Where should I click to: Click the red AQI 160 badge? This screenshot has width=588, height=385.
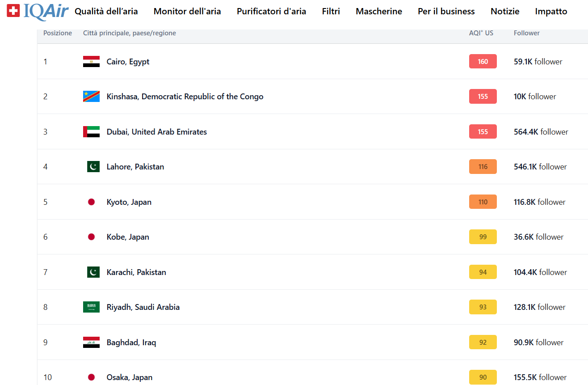[x=483, y=62]
